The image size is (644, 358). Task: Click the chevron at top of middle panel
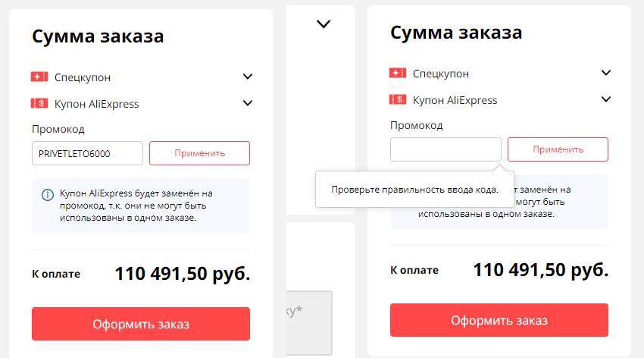click(x=324, y=24)
